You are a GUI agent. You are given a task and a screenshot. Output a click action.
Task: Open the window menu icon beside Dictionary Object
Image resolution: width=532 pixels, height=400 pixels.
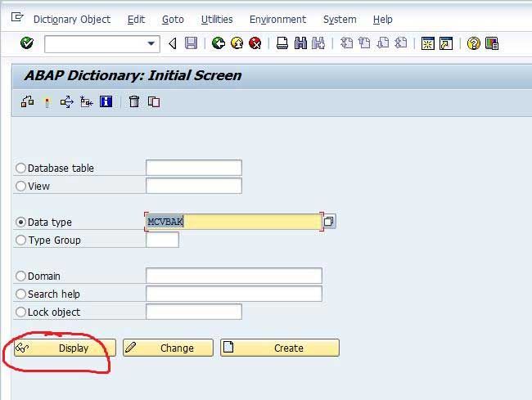pos(17,17)
